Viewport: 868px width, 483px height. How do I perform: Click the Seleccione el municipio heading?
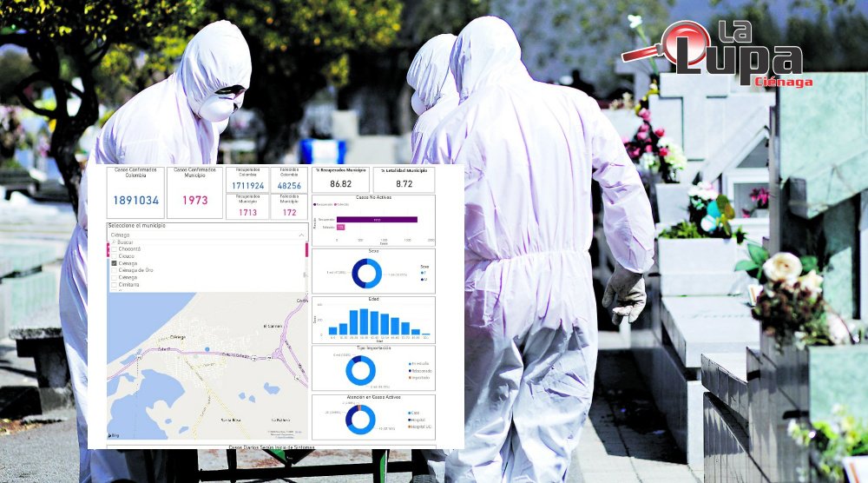click(x=137, y=226)
